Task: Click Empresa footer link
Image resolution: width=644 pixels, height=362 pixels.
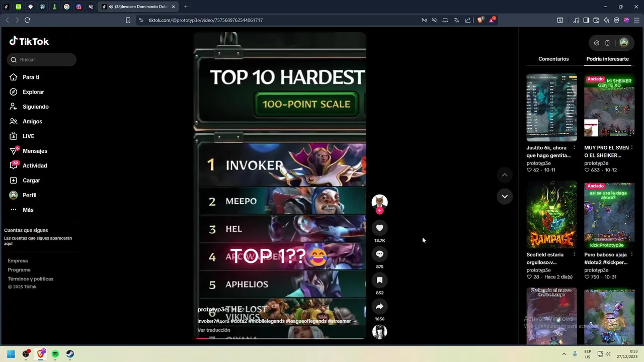Action: coord(18,261)
